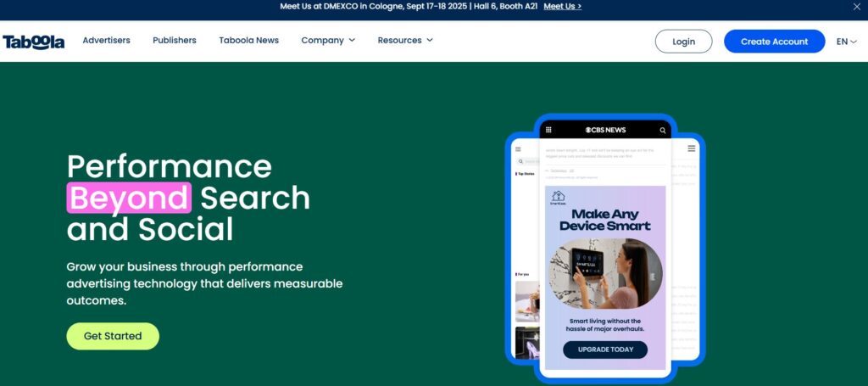Expand the Resources dropdown menu
This screenshot has width=868, height=386.
tap(405, 41)
